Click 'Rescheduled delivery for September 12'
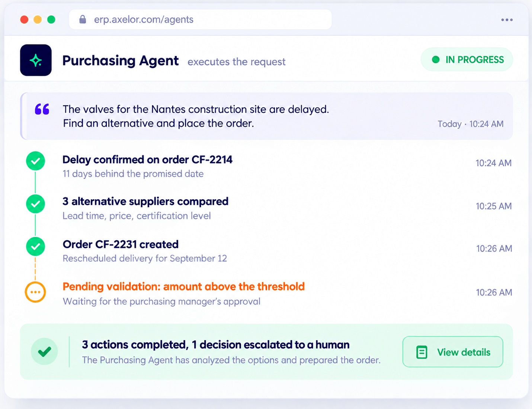The image size is (532, 409). click(145, 258)
